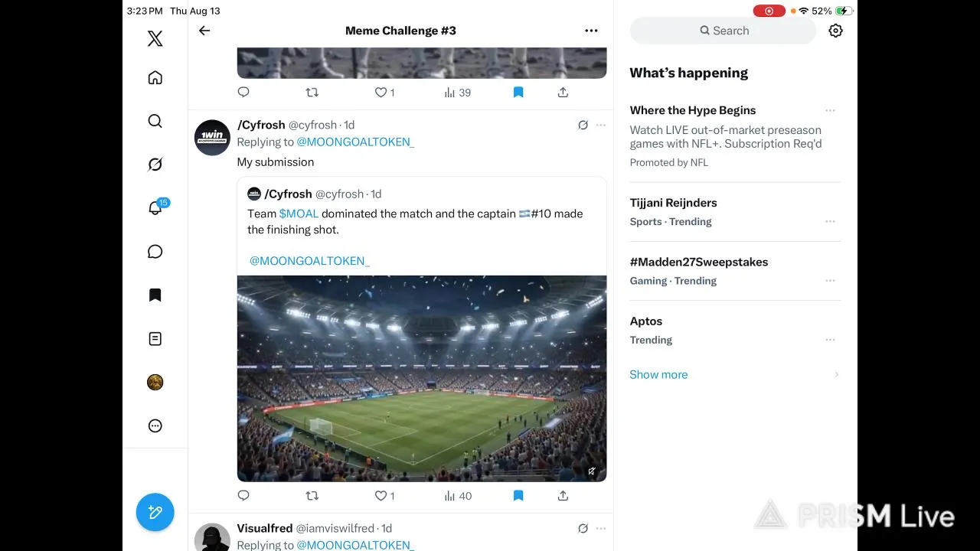980x551 pixels.
Task: Open the Lists icon in left sidebar
Action: [155, 338]
